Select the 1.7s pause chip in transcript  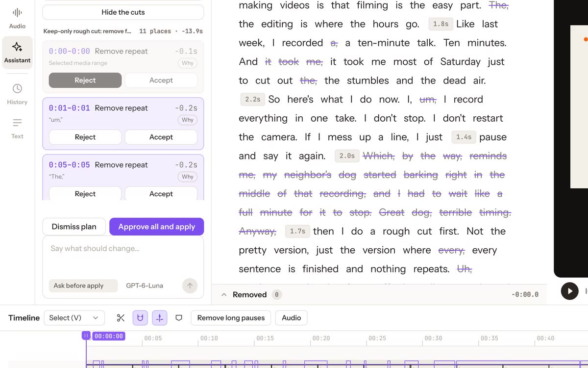point(297,232)
